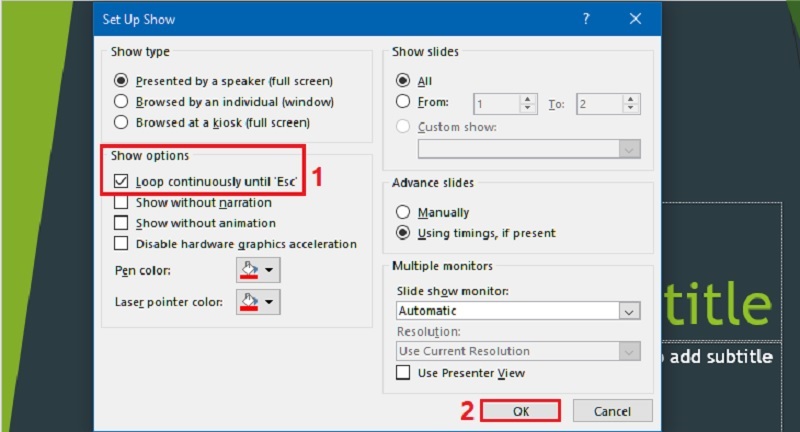Choose Manually under Advance slides
This screenshot has height=432, width=800.
[x=403, y=212]
